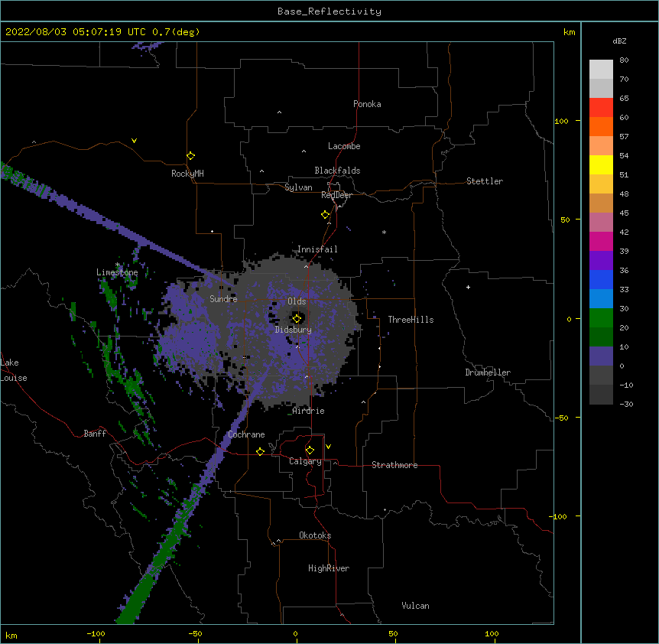659x644 pixels.
Task: Click the km unit label at top right
Action: click(569, 32)
